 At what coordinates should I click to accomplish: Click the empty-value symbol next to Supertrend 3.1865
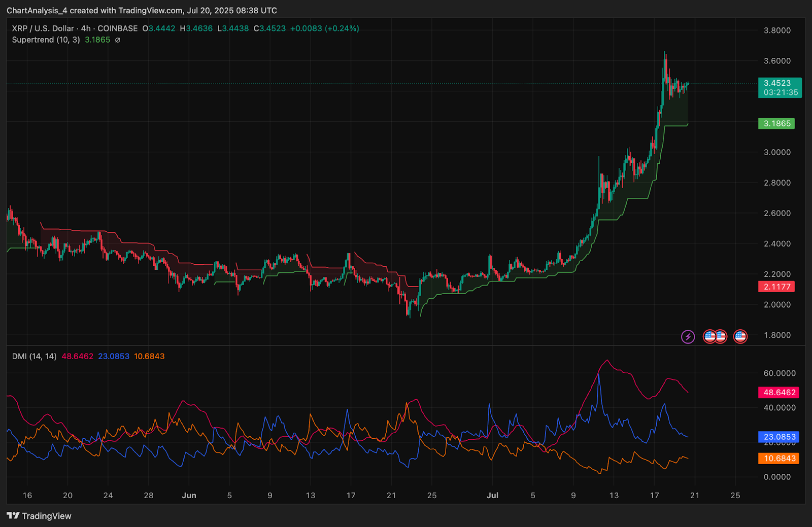click(x=118, y=40)
